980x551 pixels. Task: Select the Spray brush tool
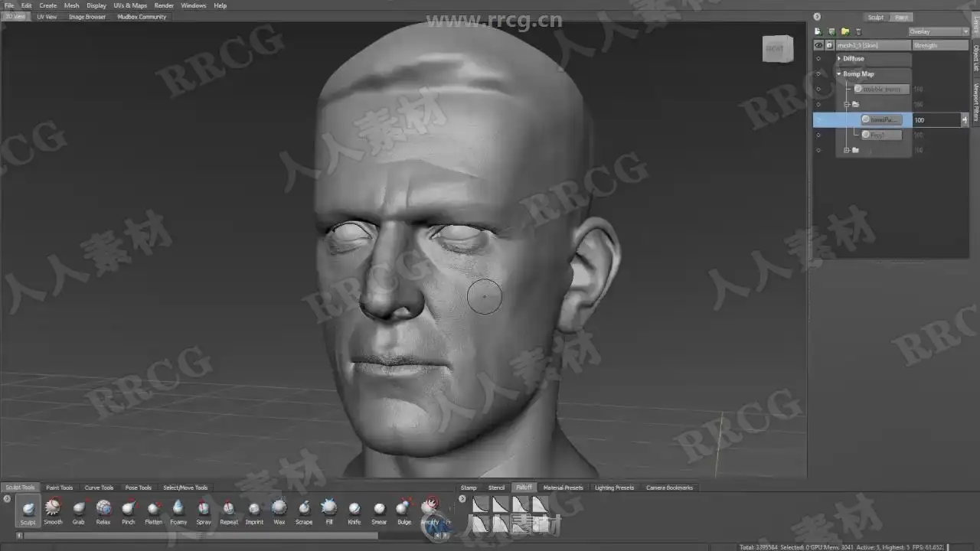coord(203,510)
